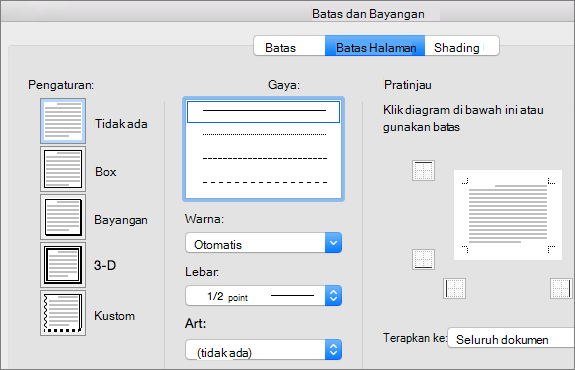Click the Bayangan label text
Screen dimensions: 575x370
click(x=121, y=220)
